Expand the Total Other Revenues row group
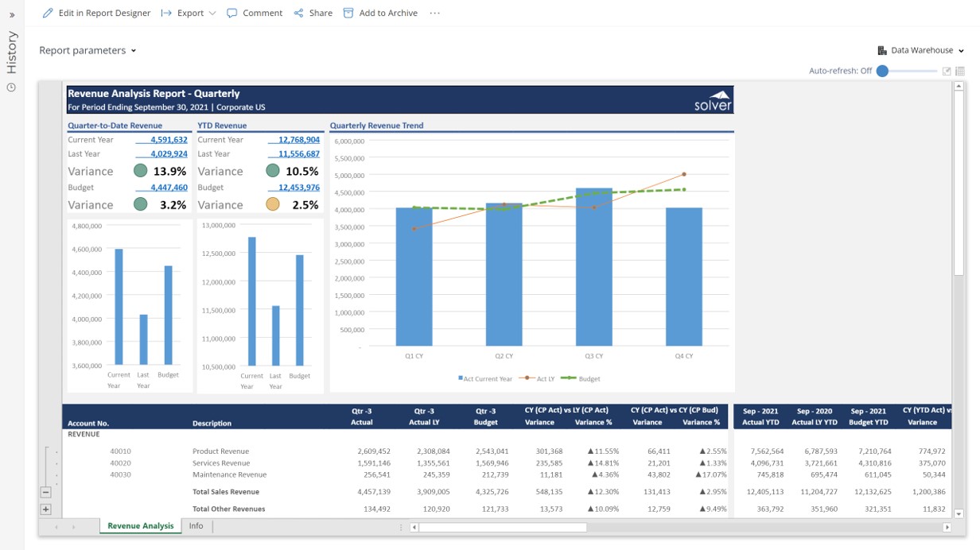 tap(45, 509)
